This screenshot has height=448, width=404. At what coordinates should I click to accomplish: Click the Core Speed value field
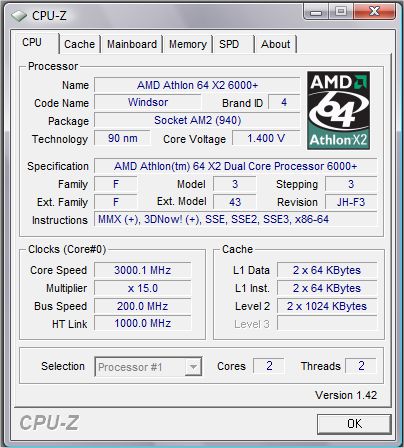[143, 270]
